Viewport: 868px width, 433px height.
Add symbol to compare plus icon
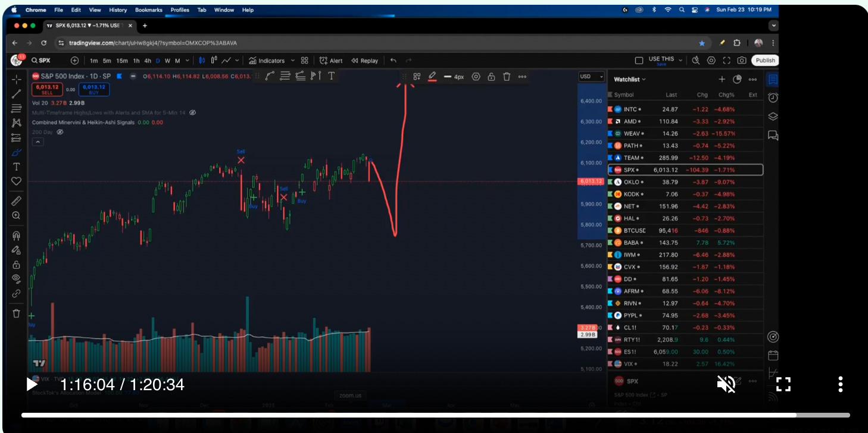pyautogui.click(x=74, y=61)
